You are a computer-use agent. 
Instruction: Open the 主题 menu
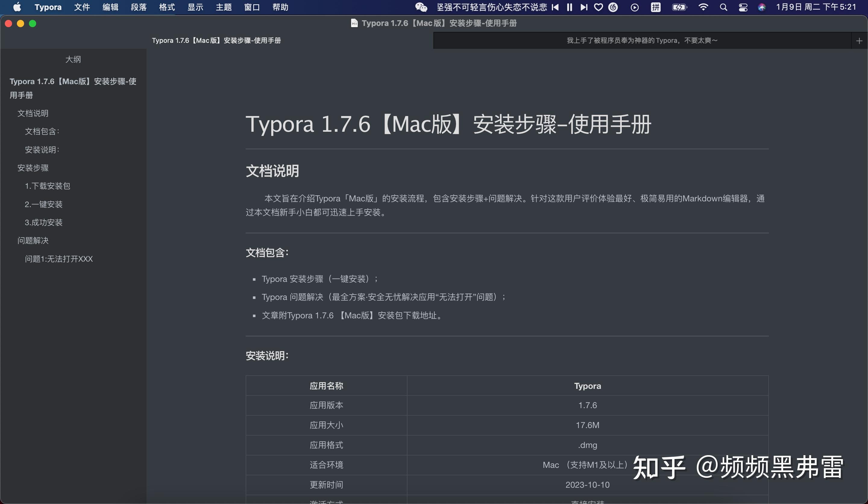point(224,7)
